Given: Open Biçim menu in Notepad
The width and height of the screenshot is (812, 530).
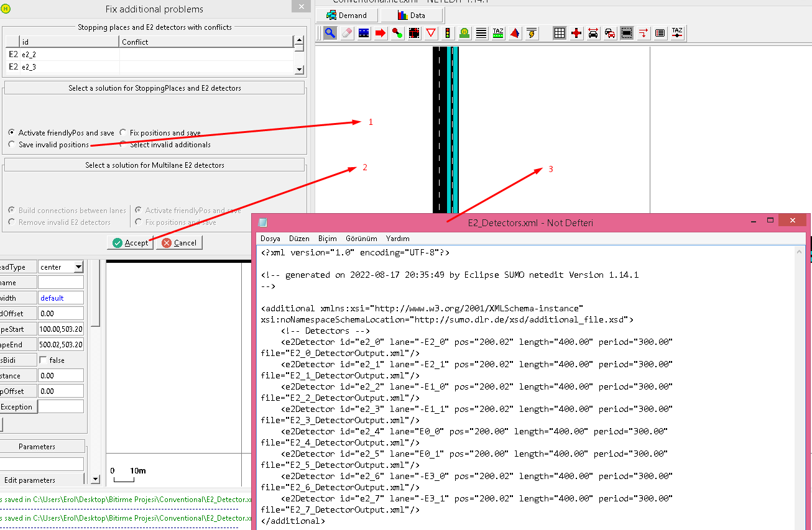Looking at the screenshot, I should (328, 239).
